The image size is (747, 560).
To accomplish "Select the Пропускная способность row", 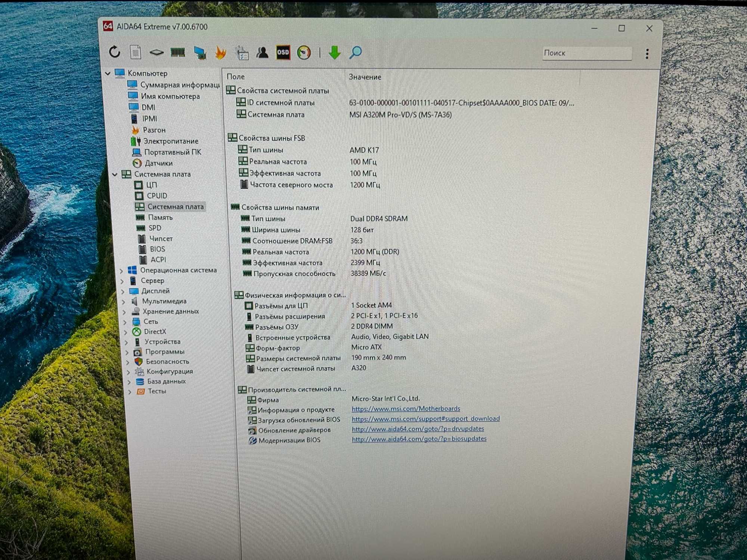I will (x=314, y=274).
